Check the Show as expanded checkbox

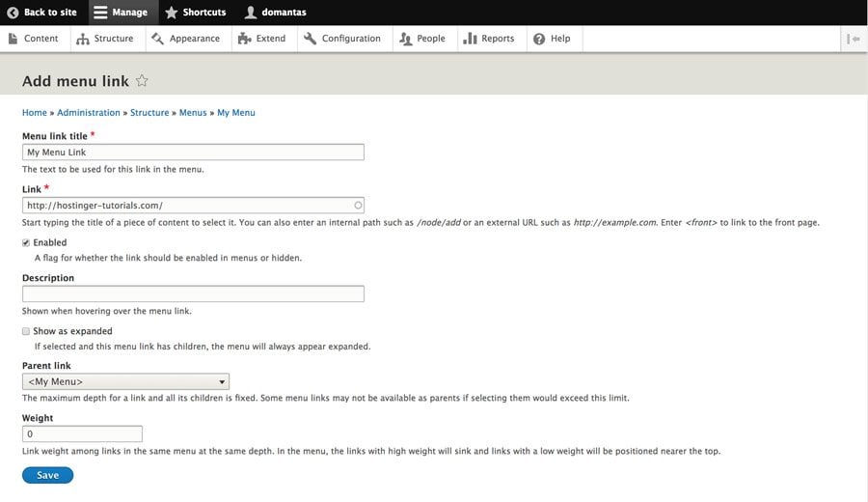pos(26,331)
